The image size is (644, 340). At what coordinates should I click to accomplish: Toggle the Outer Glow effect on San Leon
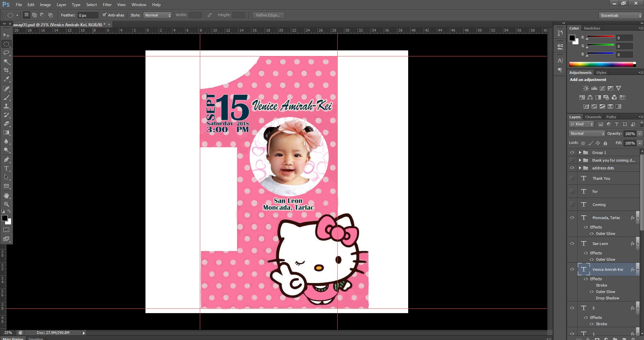tap(592, 259)
